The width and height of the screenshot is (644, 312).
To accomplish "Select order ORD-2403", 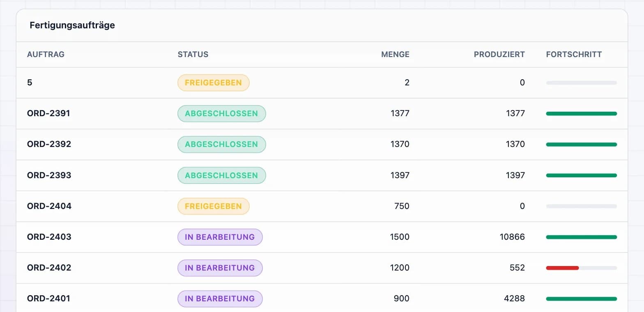I will 49,237.
